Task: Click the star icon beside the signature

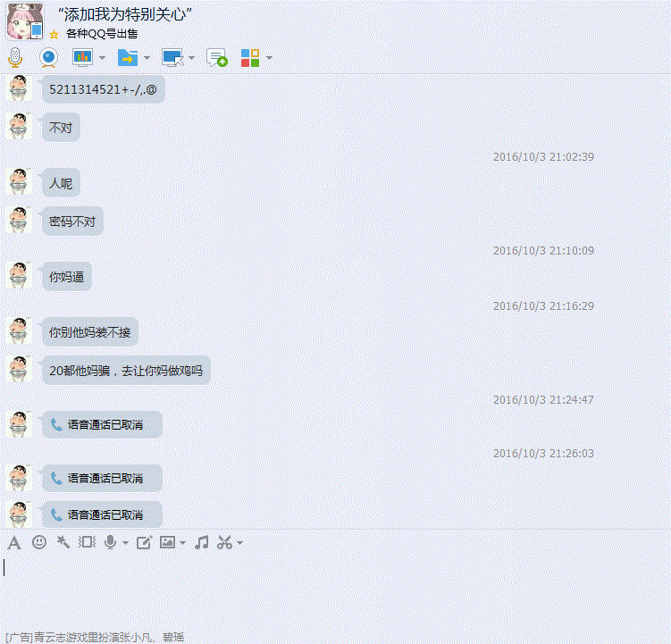Action: tap(54, 34)
